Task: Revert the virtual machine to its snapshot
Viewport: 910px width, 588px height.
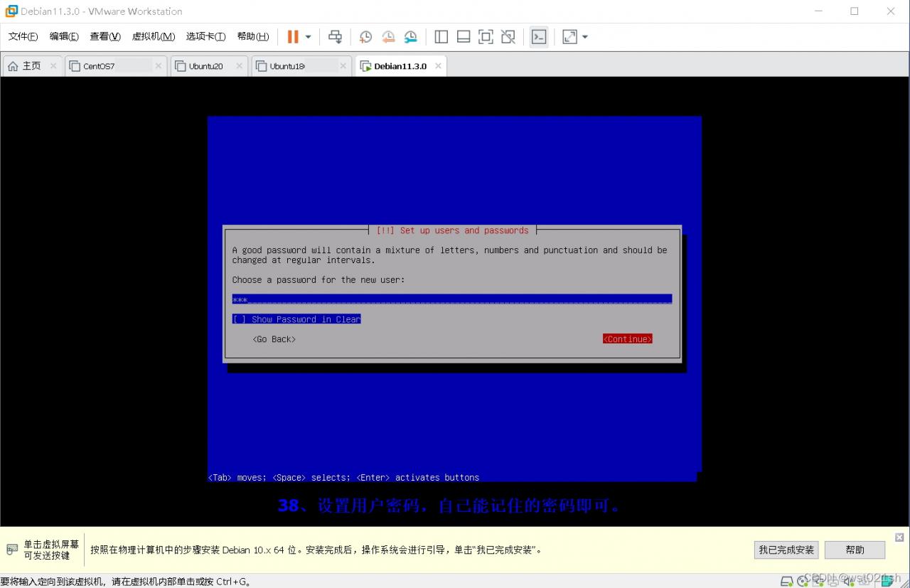Action: [388, 37]
